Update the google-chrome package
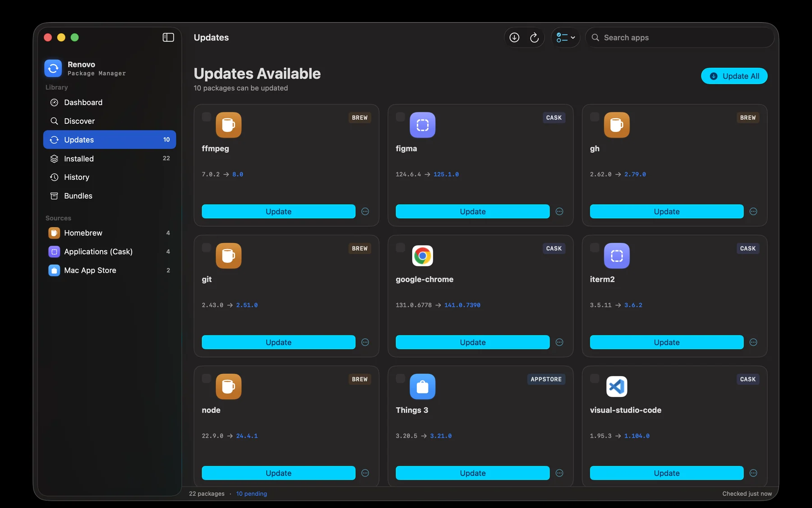The image size is (812, 508). (472, 342)
